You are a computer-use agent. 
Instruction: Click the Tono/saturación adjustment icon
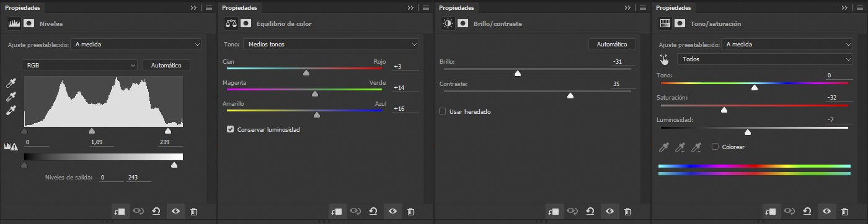tap(665, 24)
